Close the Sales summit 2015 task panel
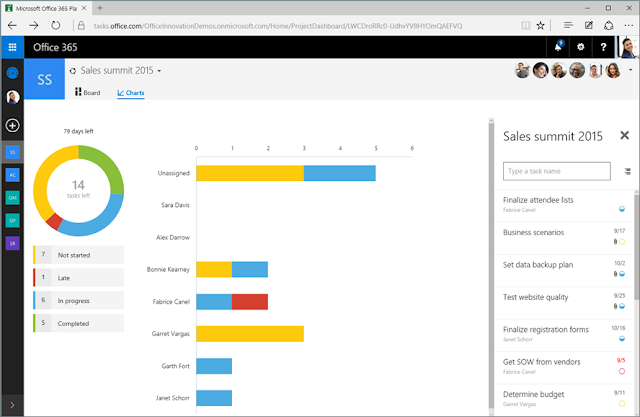Image resolution: width=640 pixels, height=417 pixels. tap(624, 135)
